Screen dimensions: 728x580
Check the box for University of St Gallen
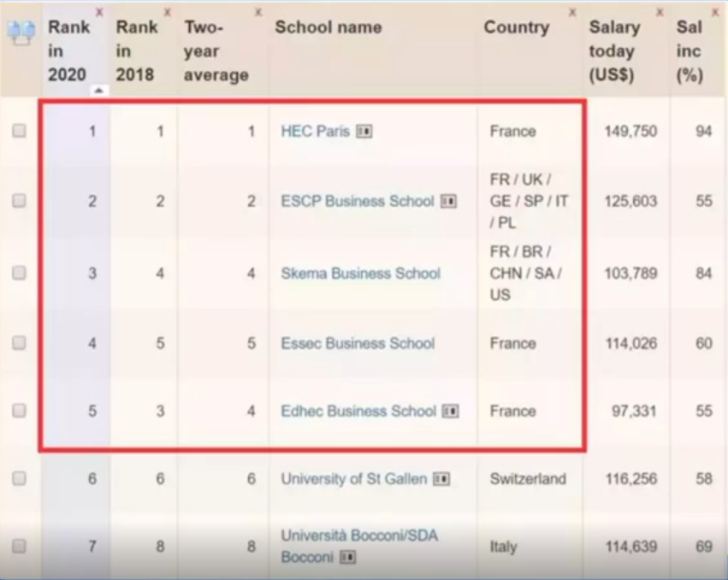[19, 479]
